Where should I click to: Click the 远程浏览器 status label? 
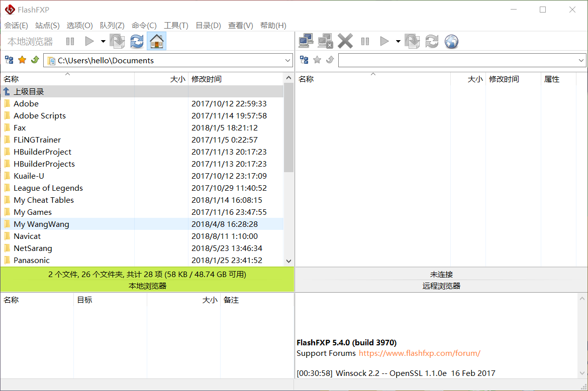441,286
